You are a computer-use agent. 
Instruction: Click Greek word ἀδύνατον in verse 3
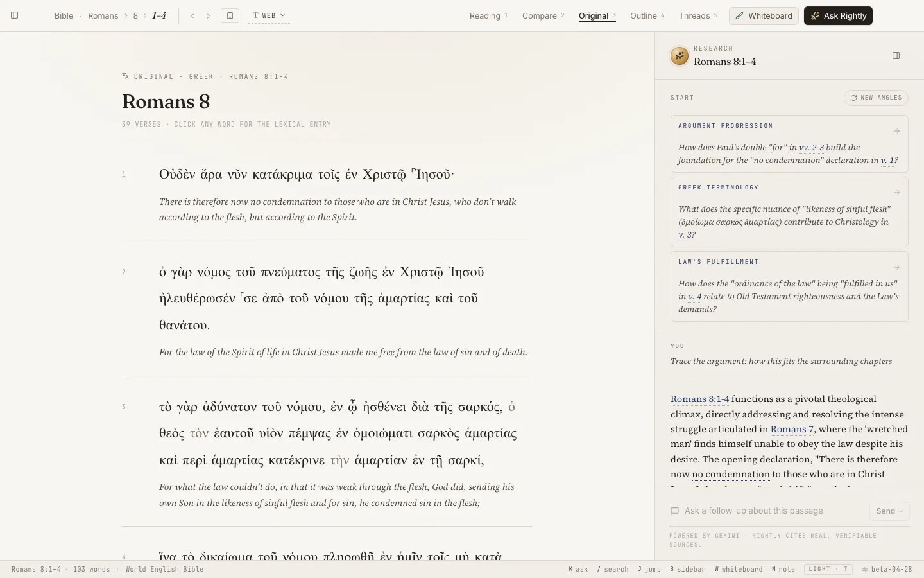229,407
